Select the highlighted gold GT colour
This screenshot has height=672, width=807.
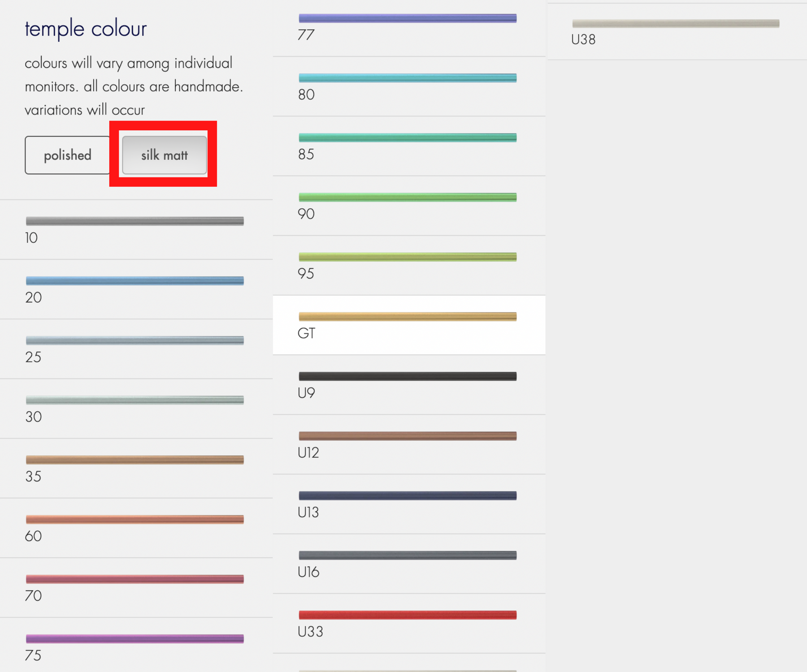pyautogui.click(x=408, y=324)
